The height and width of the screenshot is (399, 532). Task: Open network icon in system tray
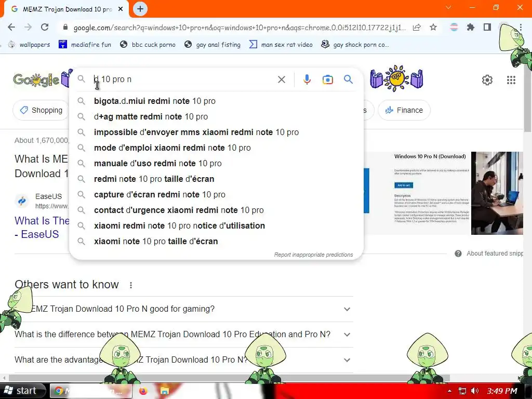pyautogui.click(x=462, y=391)
